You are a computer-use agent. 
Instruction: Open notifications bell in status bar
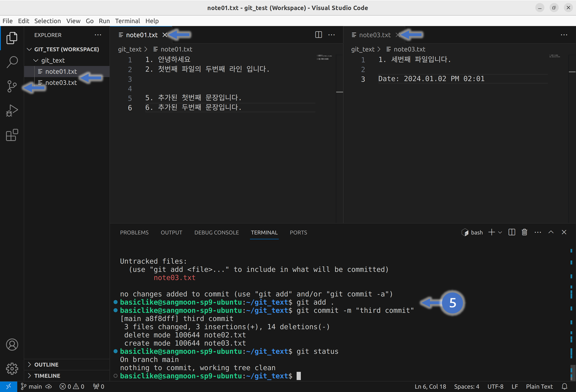(565, 387)
